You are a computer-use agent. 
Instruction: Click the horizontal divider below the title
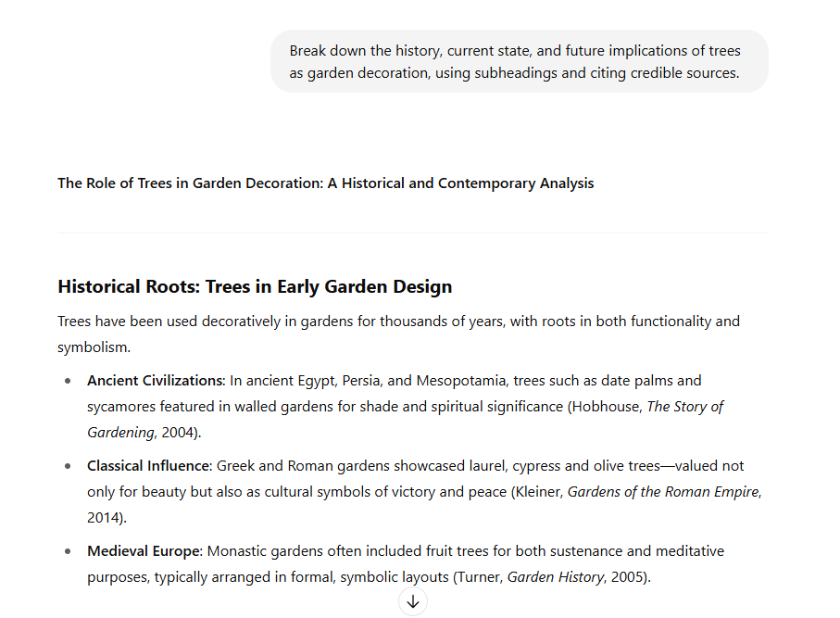(x=413, y=233)
